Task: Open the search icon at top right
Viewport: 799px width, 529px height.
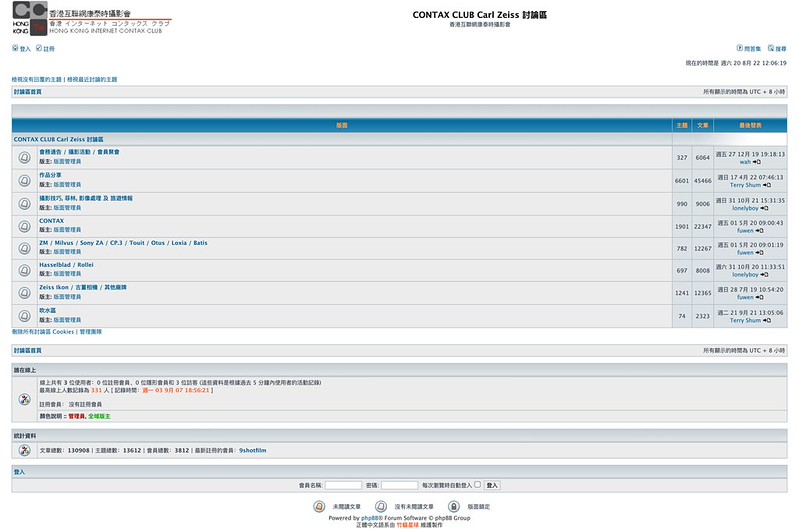Action: [x=771, y=48]
